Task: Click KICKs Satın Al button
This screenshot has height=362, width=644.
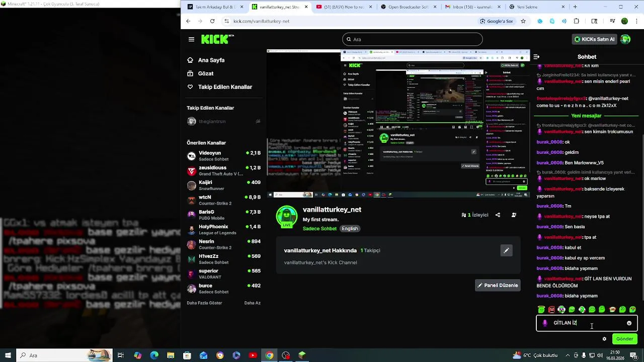Action: point(595,39)
